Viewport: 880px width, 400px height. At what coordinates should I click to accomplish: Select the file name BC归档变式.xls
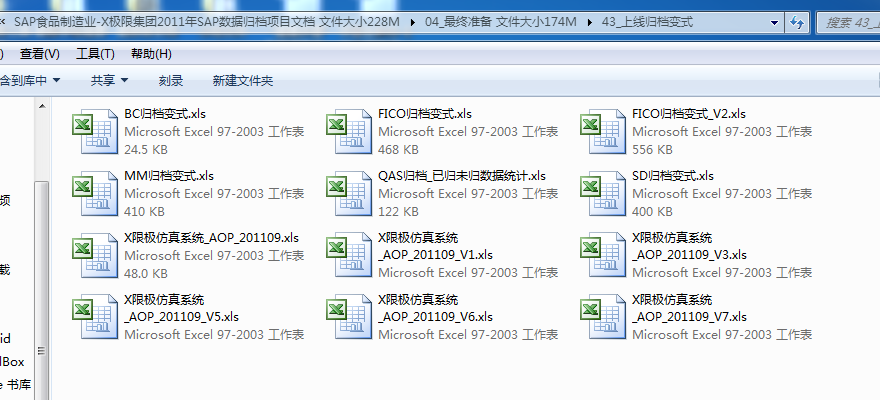click(x=165, y=114)
